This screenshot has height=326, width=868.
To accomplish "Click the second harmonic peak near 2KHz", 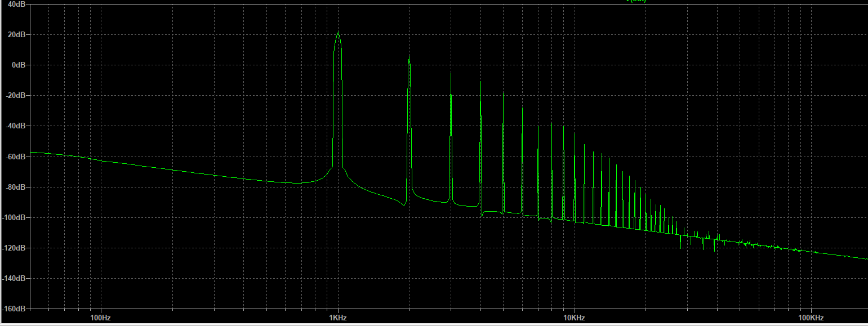I will pyautogui.click(x=409, y=57).
